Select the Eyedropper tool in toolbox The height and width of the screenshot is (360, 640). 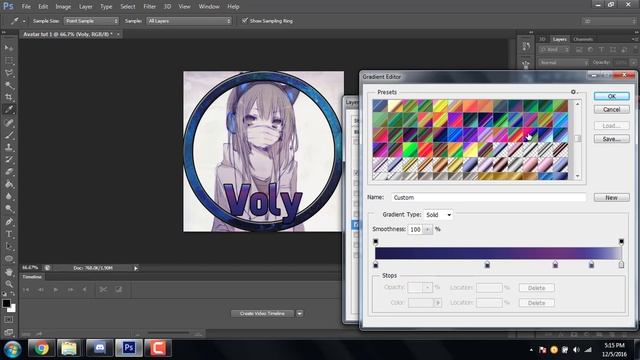pos(9,109)
